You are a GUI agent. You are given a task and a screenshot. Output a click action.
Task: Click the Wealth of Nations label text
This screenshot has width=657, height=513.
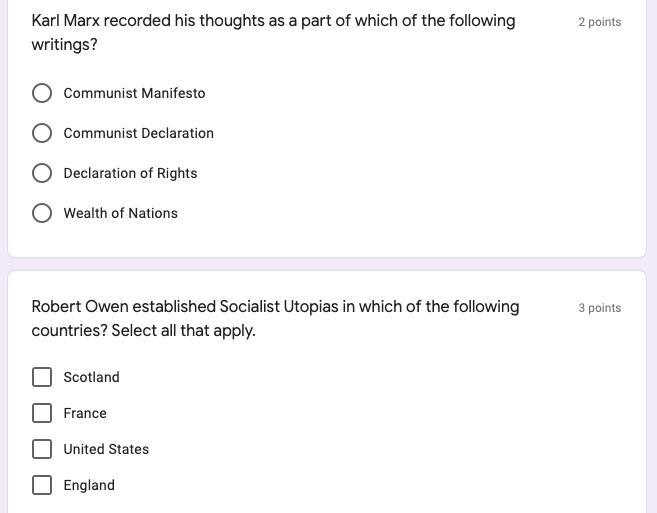tap(121, 213)
